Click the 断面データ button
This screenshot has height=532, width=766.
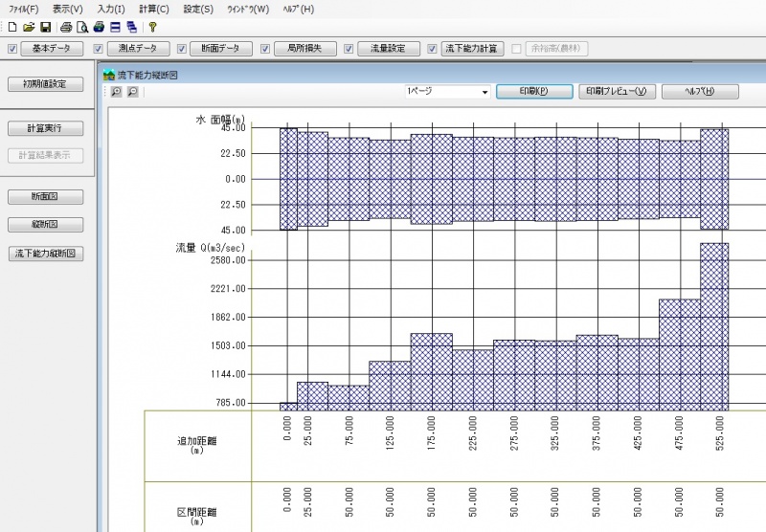[221, 49]
